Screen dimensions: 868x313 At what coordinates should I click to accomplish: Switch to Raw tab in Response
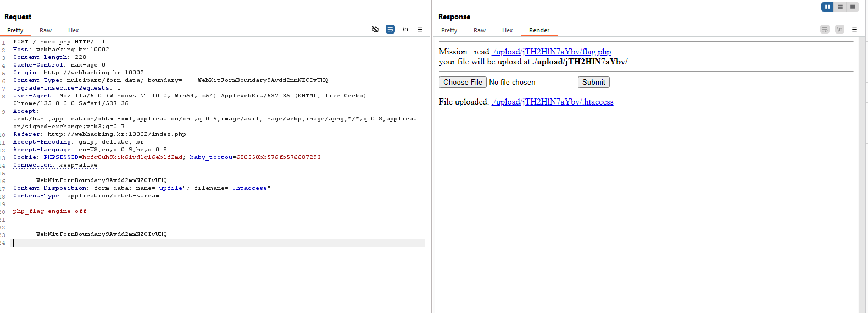coord(480,30)
